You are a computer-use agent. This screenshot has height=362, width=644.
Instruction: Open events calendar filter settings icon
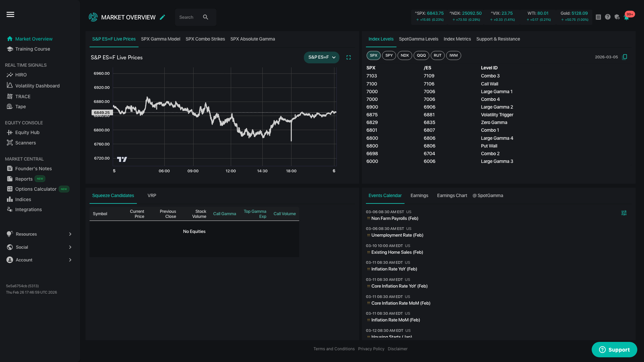click(x=624, y=213)
